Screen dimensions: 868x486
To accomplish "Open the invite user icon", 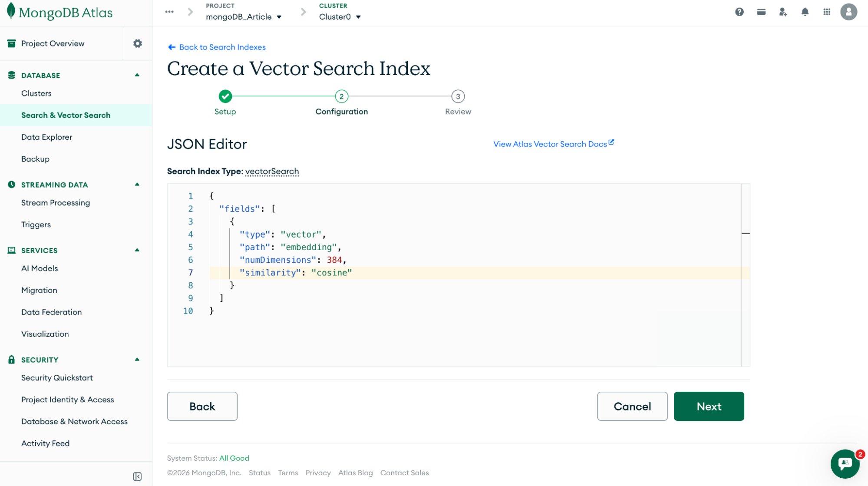I will tap(783, 12).
